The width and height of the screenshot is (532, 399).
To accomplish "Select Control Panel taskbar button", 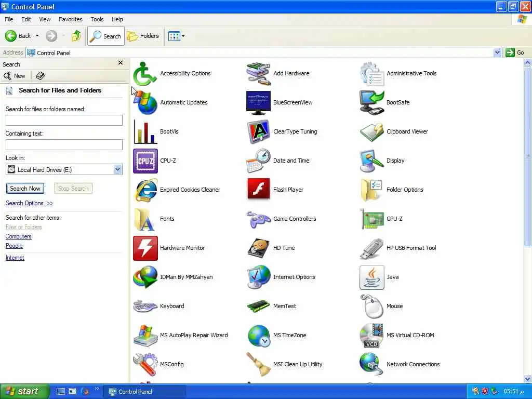I will pos(144,392).
